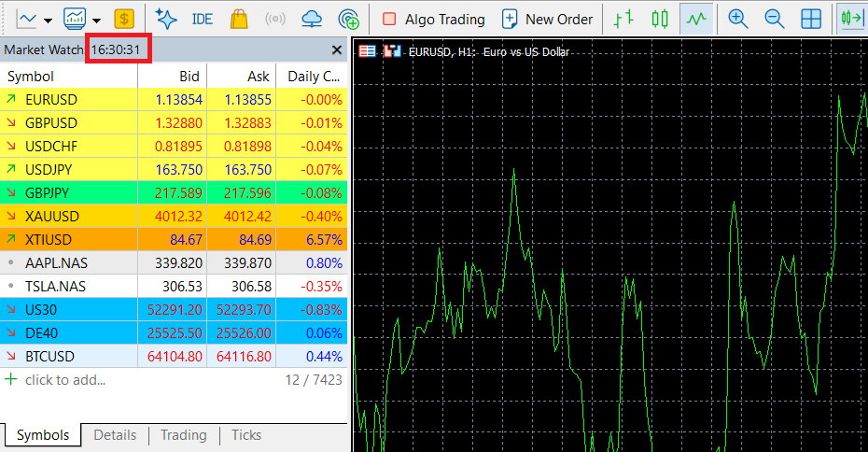Zoom in on the chart

pyautogui.click(x=738, y=20)
